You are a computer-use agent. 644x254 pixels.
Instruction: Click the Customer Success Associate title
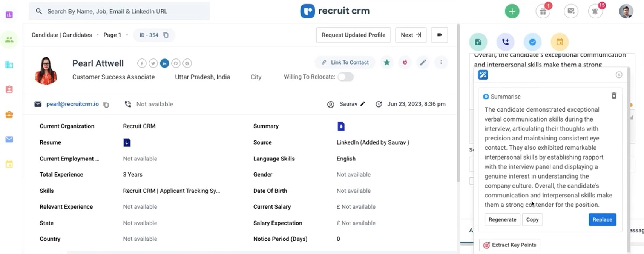(x=113, y=77)
